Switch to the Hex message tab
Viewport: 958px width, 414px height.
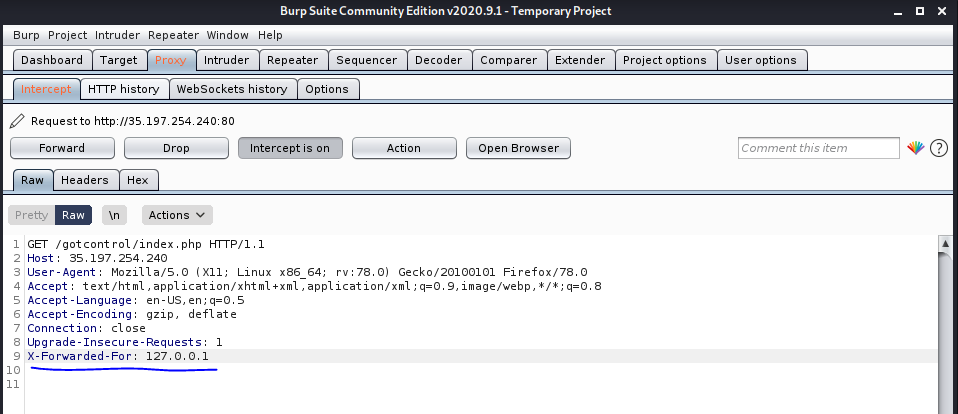tap(138, 180)
